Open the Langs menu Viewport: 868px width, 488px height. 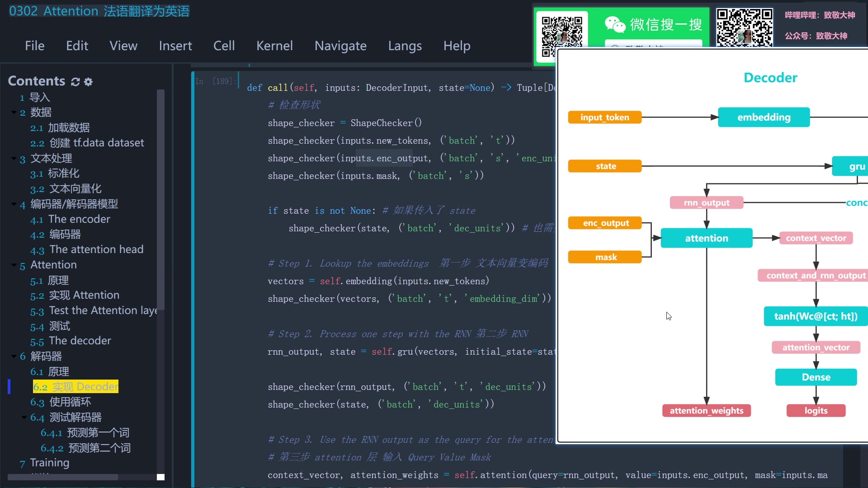tap(405, 46)
